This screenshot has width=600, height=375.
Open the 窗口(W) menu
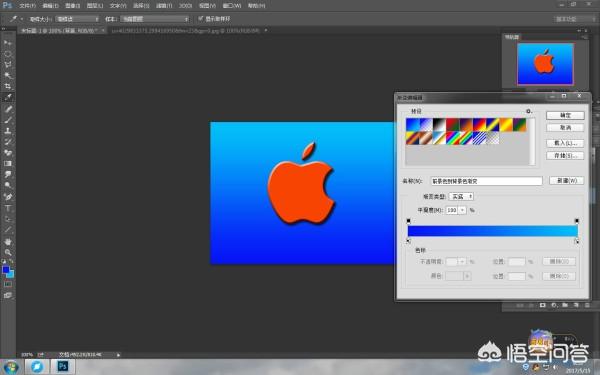[x=232, y=6]
